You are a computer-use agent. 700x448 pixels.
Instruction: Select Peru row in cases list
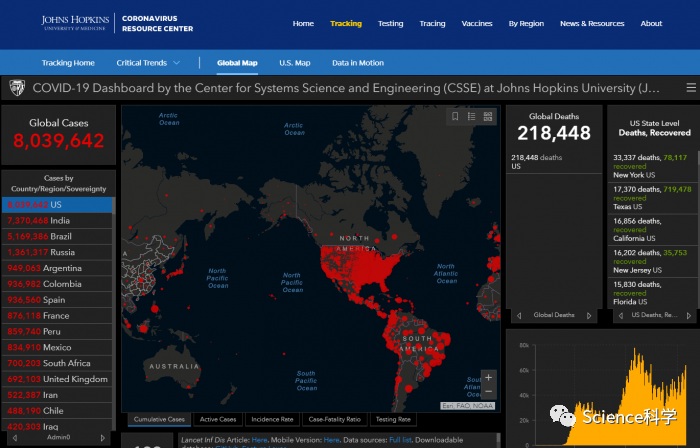pyautogui.click(x=57, y=332)
